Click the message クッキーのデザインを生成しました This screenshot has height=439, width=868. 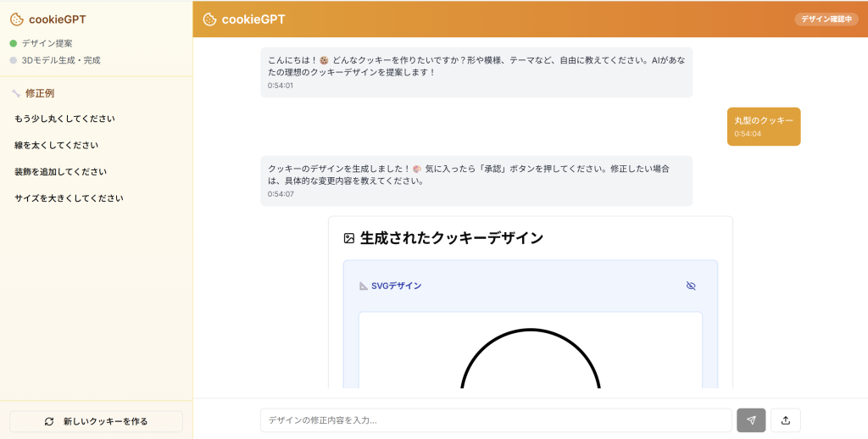(x=476, y=181)
